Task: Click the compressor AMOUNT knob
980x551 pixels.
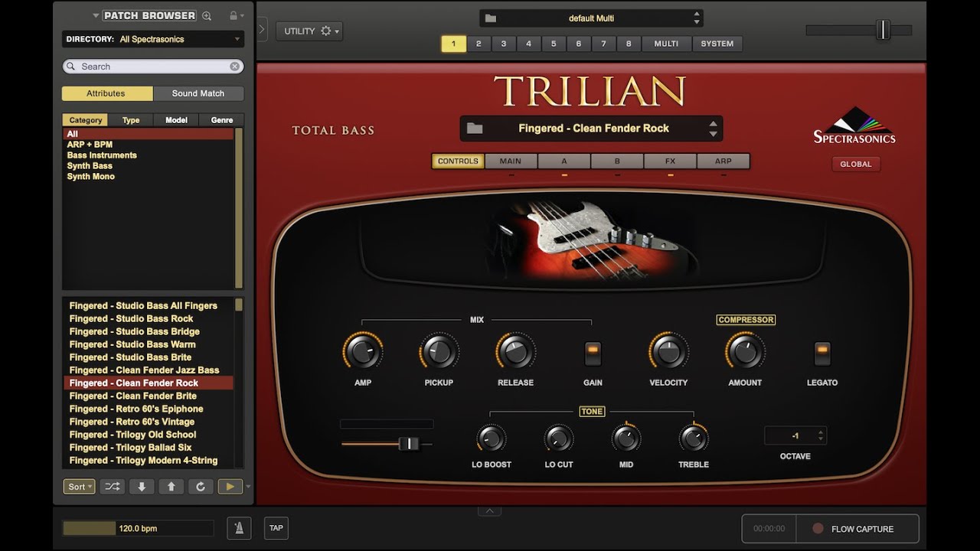Action: point(745,351)
